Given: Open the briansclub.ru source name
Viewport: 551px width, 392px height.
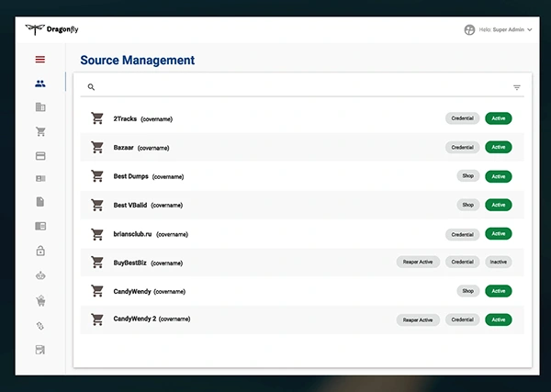Looking at the screenshot, I should (x=132, y=234).
